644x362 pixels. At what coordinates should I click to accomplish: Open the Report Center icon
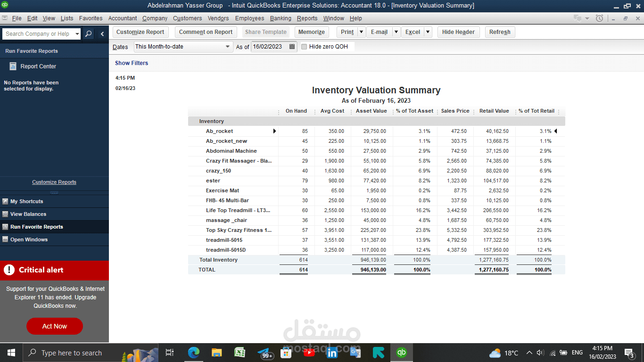(13, 66)
